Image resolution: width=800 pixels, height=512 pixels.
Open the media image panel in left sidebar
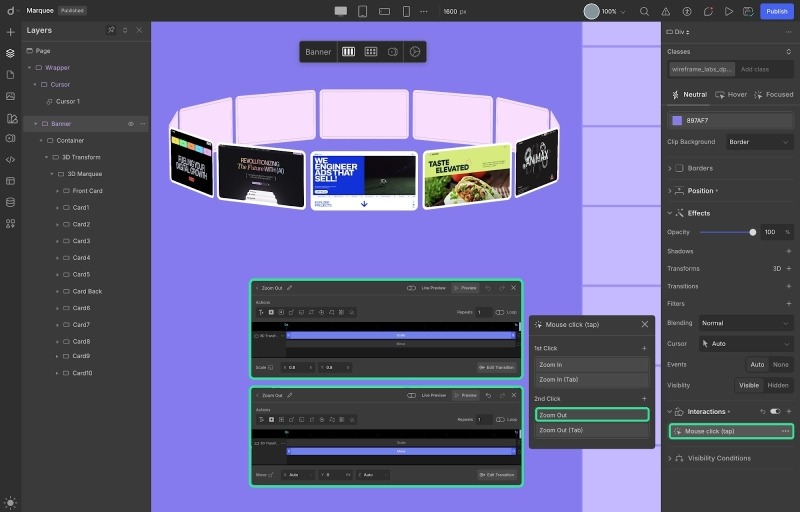pyautogui.click(x=10, y=96)
